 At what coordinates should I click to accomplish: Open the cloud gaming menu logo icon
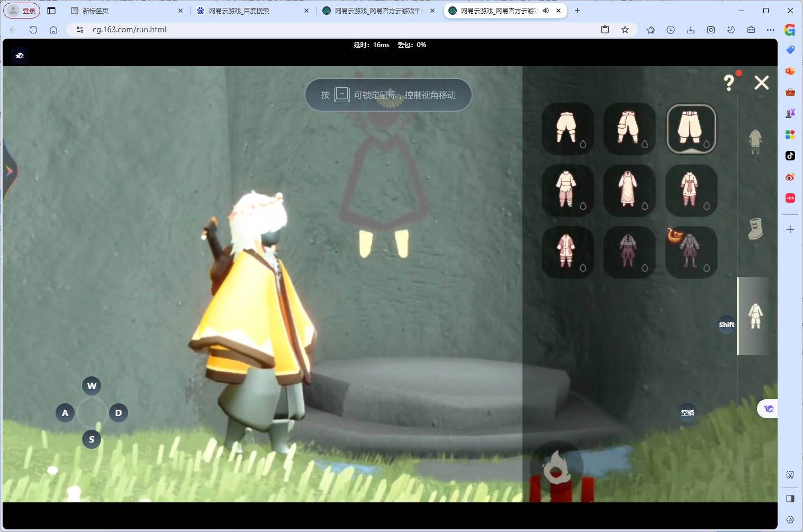click(20, 56)
